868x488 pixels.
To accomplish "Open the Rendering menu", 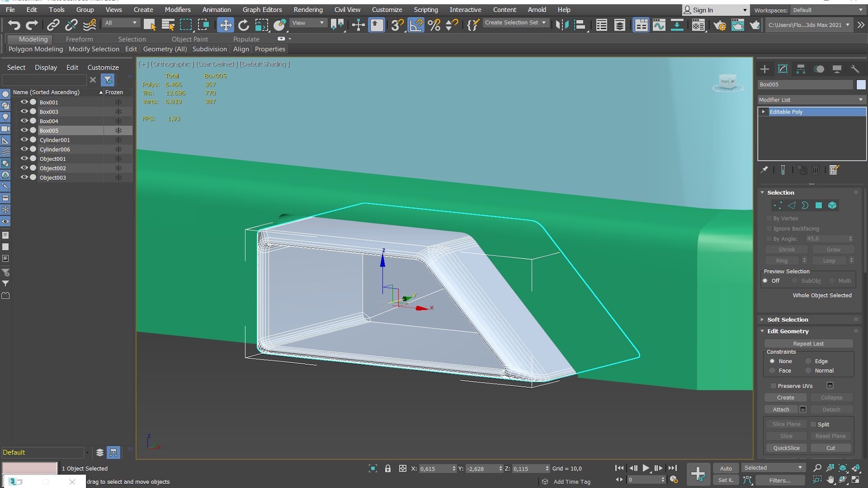I will 308,9.
